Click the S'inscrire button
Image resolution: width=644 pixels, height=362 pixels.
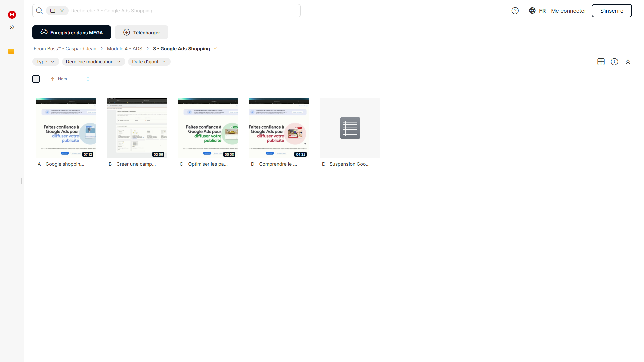point(611,11)
